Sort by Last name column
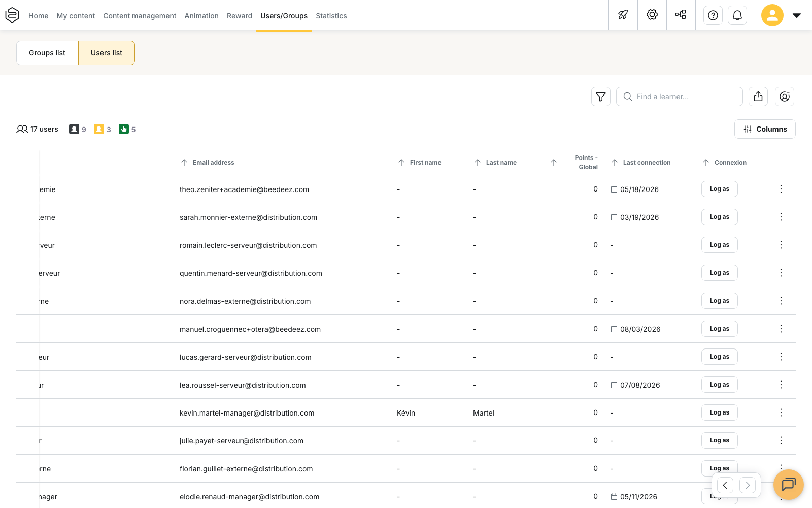The image size is (812, 508). tap(495, 163)
